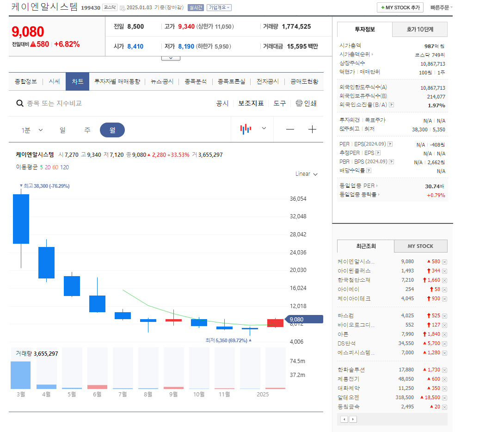The height and width of the screenshot is (432, 504).
Task: Click the current price marker 9,080
Action: (304, 319)
